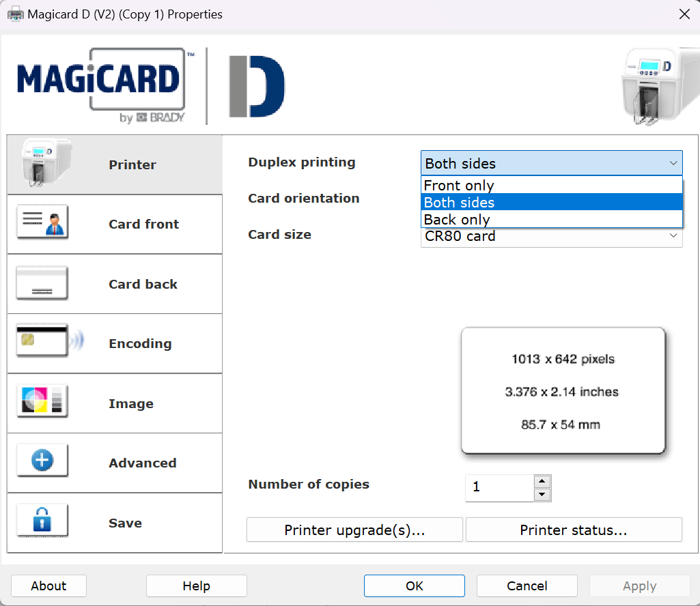This screenshot has height=606, width=700.
Task: Click the printer photo in header
Action: pos(660,86)
